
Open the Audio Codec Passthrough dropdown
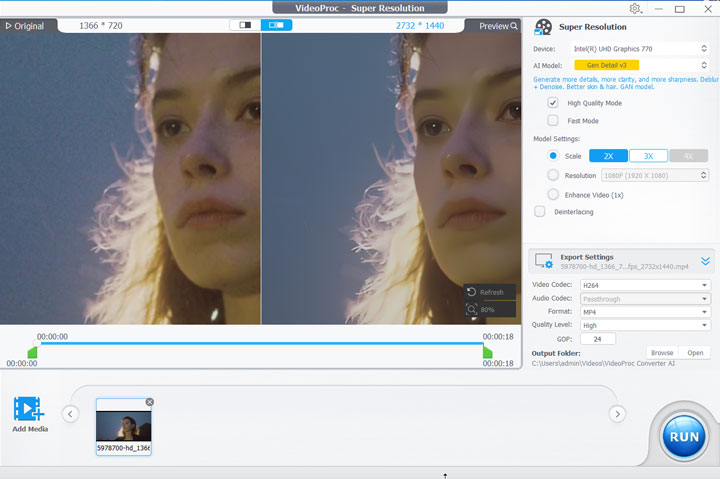[645, 299]
